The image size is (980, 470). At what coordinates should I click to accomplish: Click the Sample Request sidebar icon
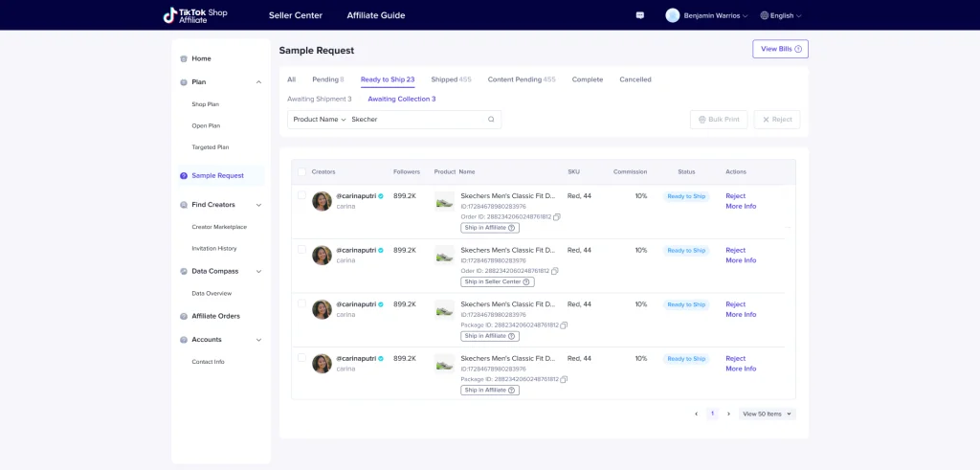(x=184, y=175)
